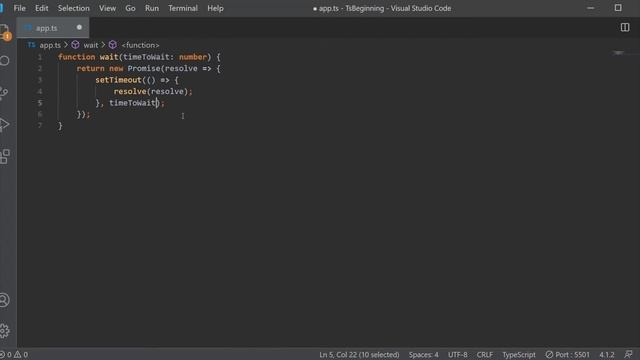
Task: Minimize the VS Code window
Action: coord(590,8)
